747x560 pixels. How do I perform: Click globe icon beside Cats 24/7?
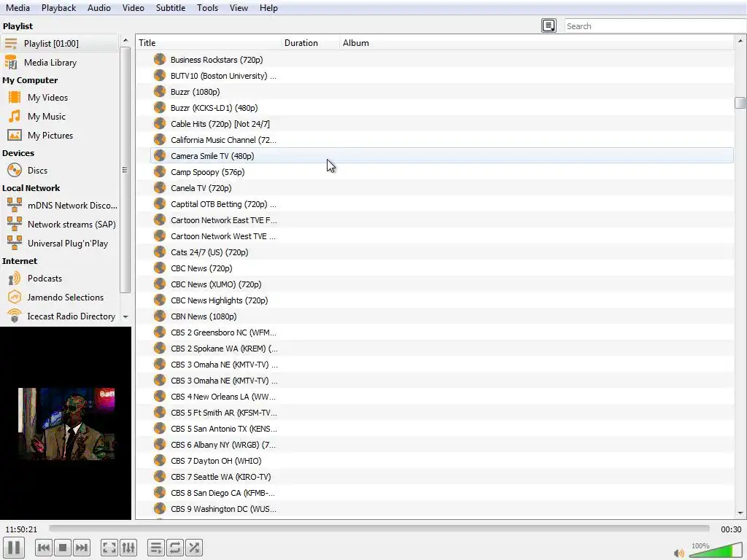click(160, 252)
